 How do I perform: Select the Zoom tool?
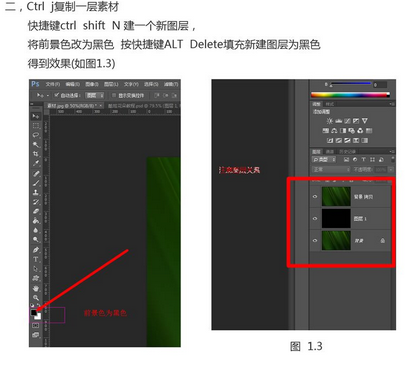(x=36, y=297)
